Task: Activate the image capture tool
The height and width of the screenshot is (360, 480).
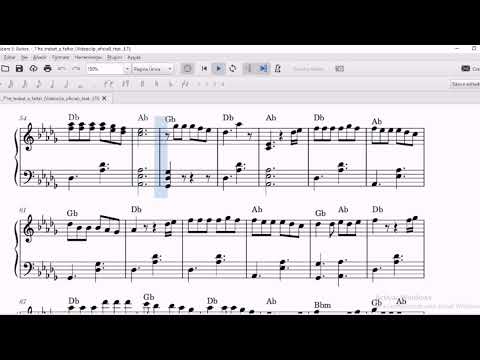Action: point(339,69)
